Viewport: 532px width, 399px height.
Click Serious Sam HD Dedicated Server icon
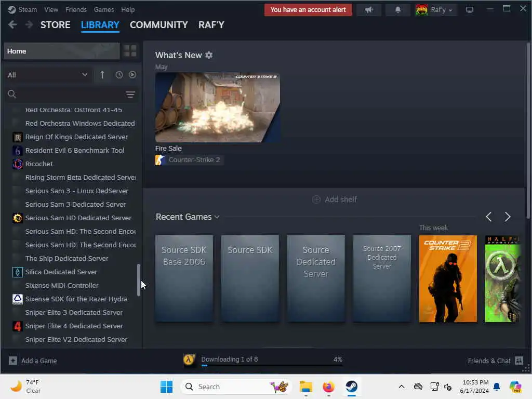click(x=18, y=218)
